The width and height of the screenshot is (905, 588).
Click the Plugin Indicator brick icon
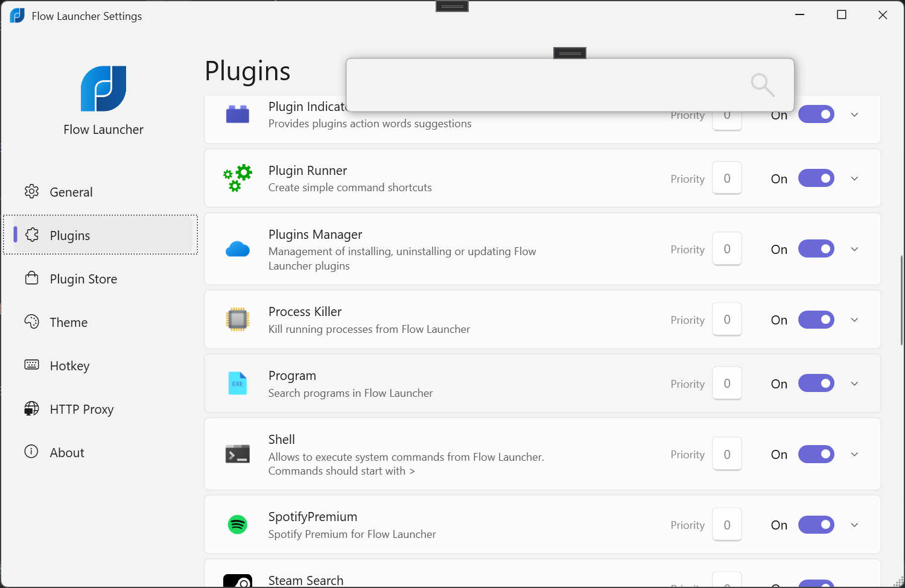point(238,114)
